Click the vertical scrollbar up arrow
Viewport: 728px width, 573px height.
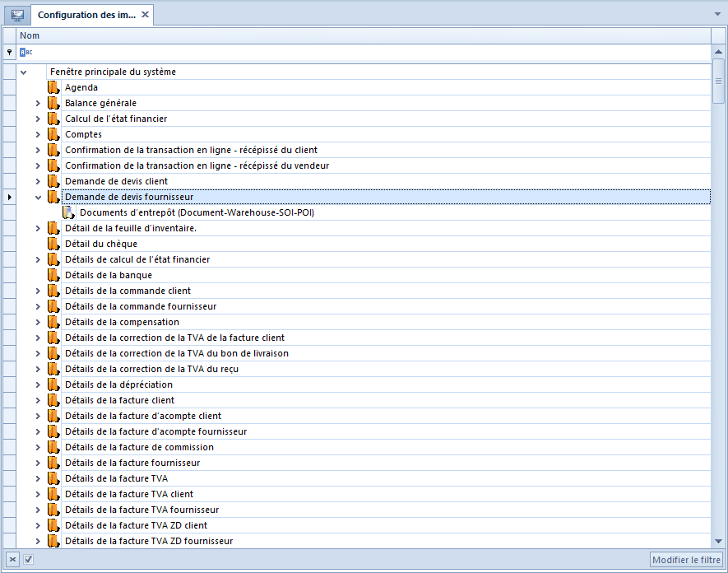[718, 52]
